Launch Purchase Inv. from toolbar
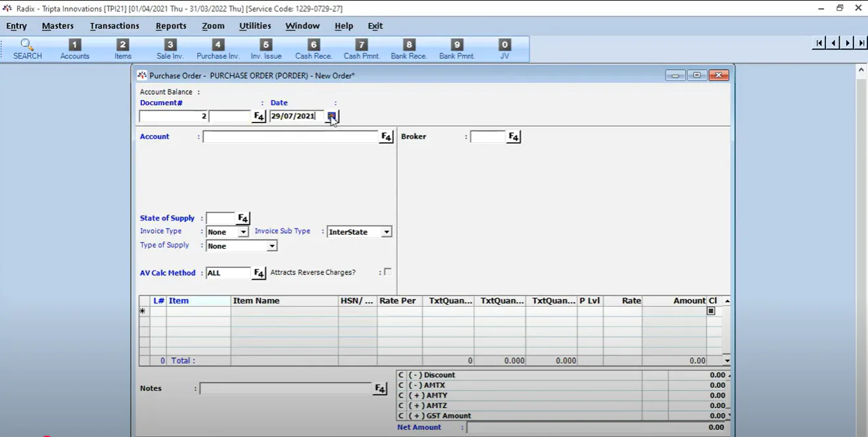 tap(218, 49)
